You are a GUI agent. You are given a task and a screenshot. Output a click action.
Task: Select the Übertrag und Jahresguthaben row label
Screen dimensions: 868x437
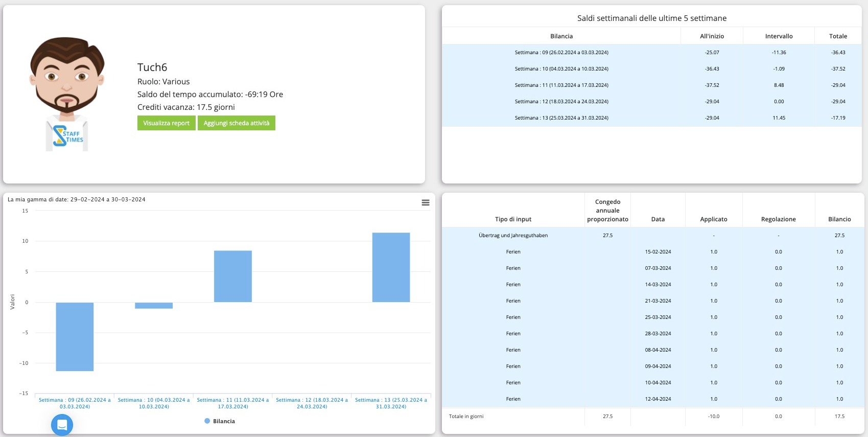pos(513,236)
